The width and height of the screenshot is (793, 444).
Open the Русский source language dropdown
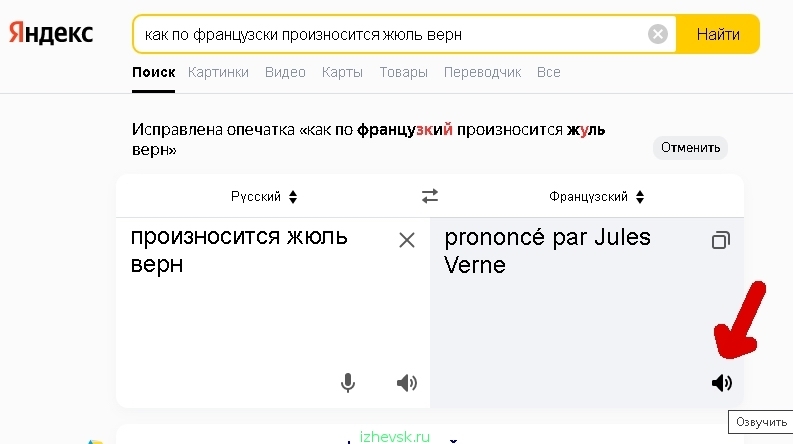coord(264,197)
